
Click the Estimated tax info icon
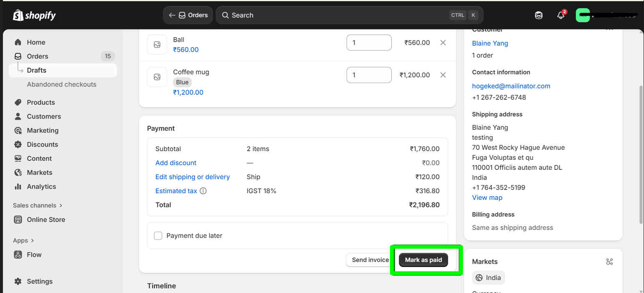203,191
